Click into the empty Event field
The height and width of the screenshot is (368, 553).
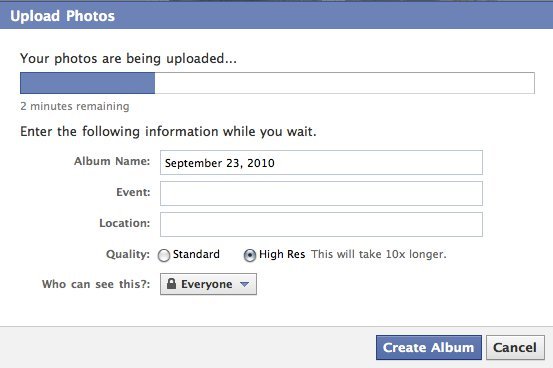321,193
